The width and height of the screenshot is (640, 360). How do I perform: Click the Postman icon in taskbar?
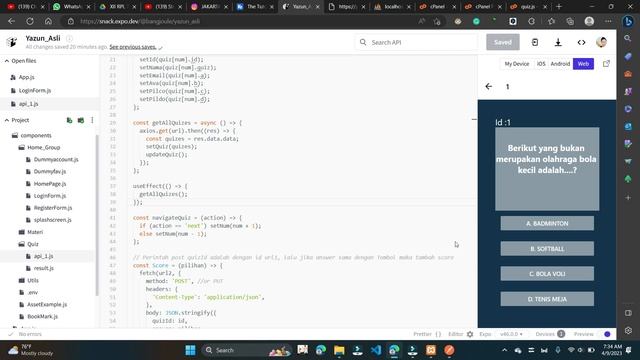coord(449,350)
